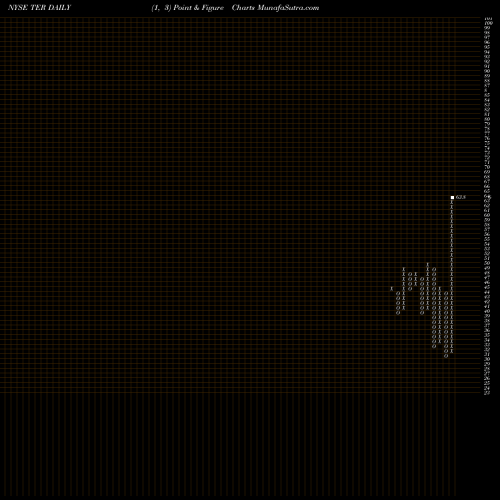This screenshot has width=500, height=500.
Task: Click the white square current-price marker
Action: 452,197
